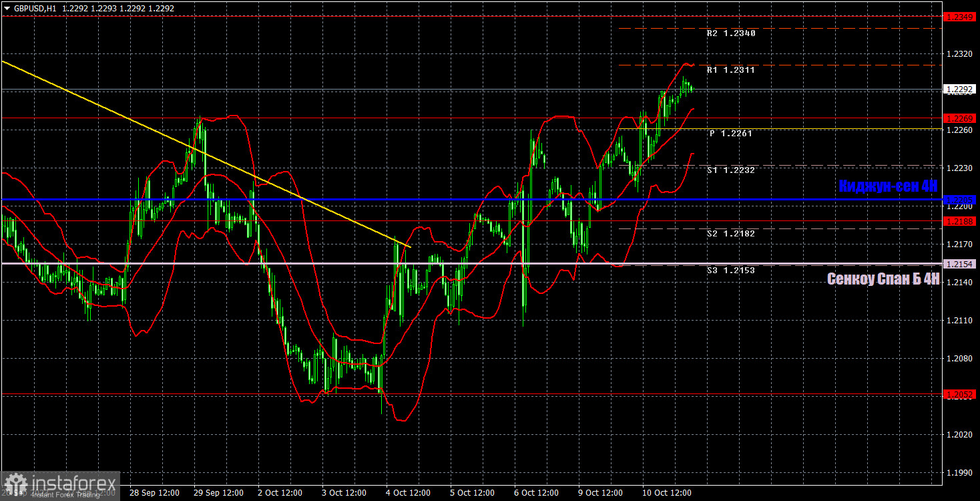
Task: Click the 1.2230 price axis value
Action: pos(960,168)
